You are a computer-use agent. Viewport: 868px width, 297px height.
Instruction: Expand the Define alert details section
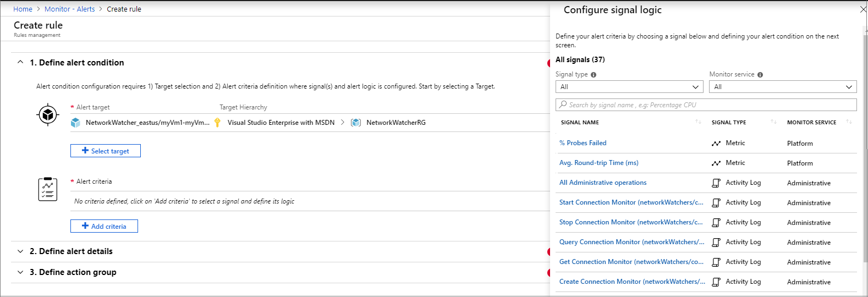tap(20, 251)
